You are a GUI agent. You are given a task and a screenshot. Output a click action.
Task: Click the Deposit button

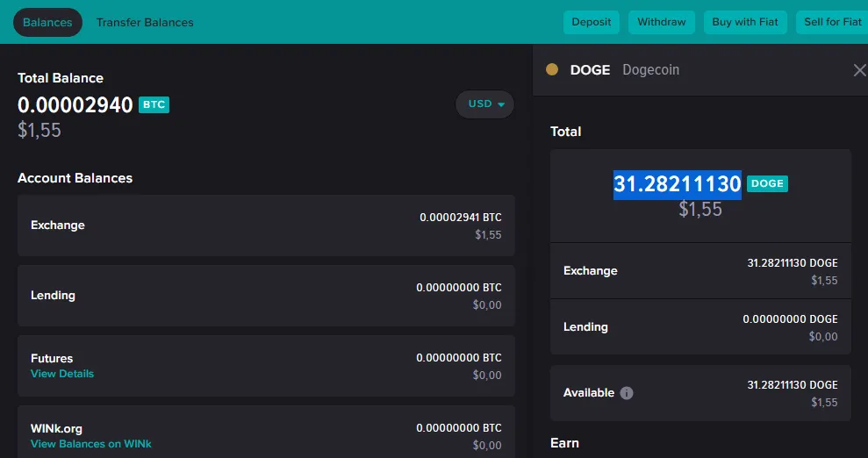[x=592, y=22]
